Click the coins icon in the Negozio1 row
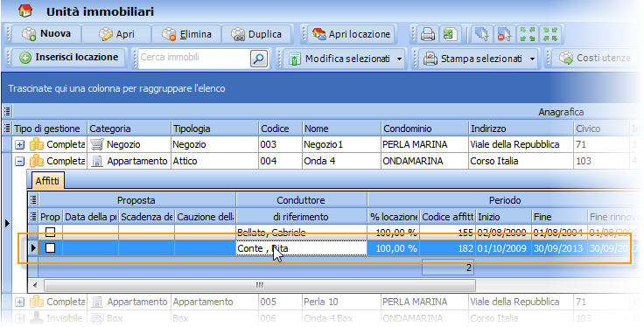Image resolution: width=644 pixels, height=327 pixels. (37, 144)
